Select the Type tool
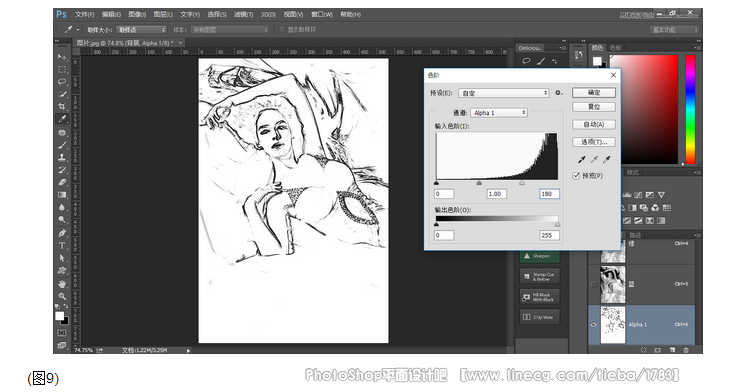729x392 pixels. click(x=62, y=246)
